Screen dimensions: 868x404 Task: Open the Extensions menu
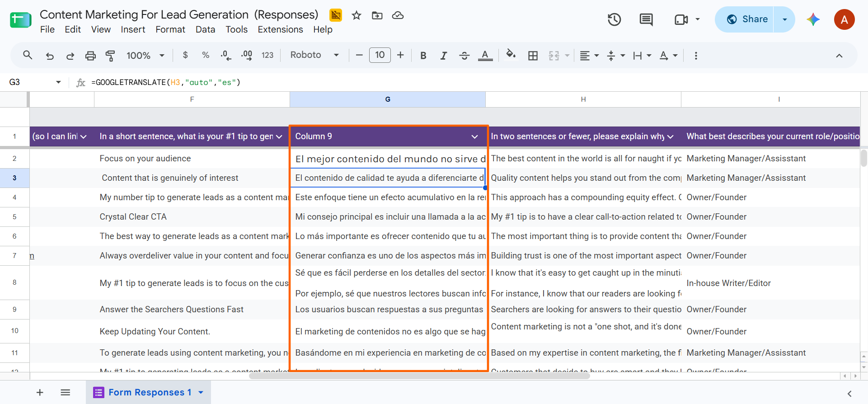[x=280, y=29]
